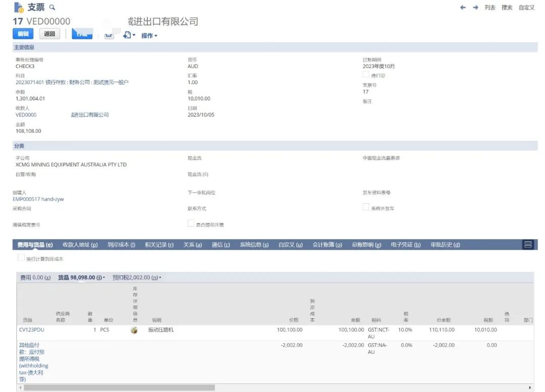This screenshot has width=545, height=392.
Task: Click 振动压路机 description cell
Action: pos(161,329)
